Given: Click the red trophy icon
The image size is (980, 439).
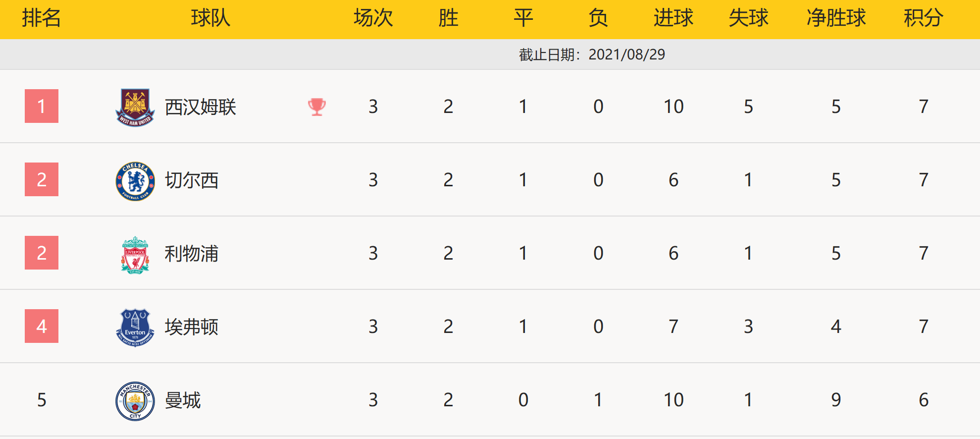Looking at the screenshot, I should pyautogui.click(x=317, y=107).
